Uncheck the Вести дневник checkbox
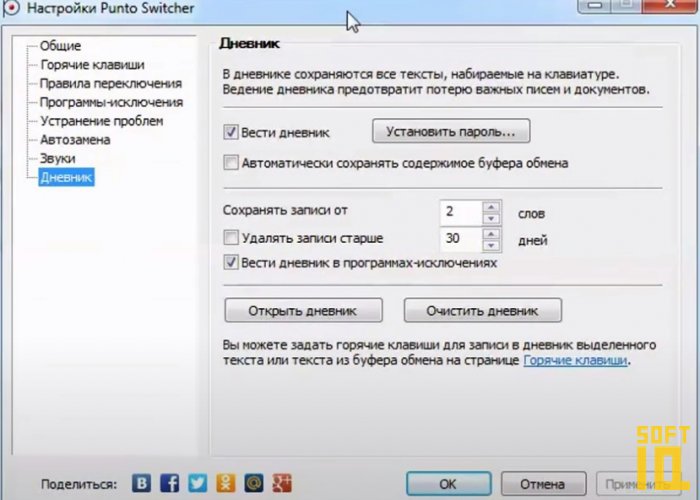 pyautogui.click(x=231, y=132)
